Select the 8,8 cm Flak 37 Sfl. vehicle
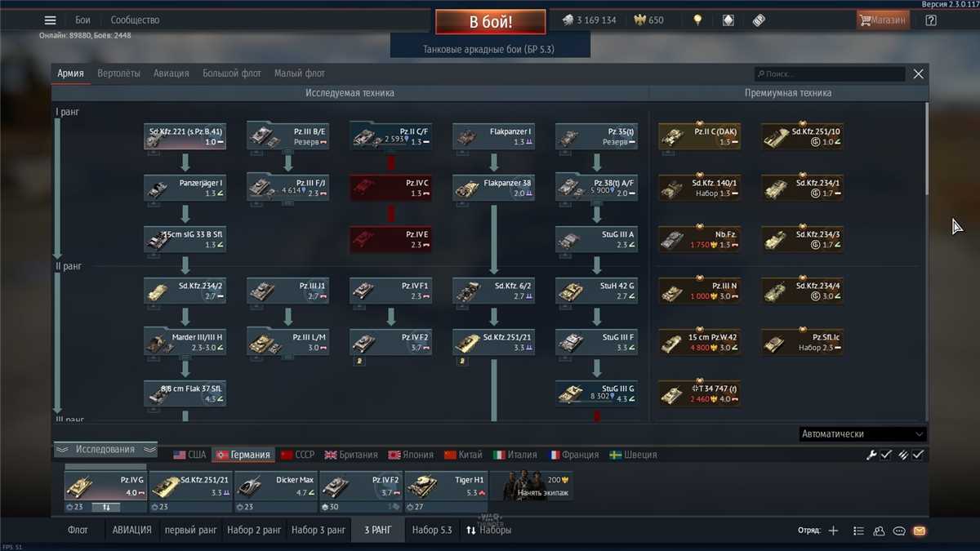This screenshot has height=551, width=980. pos(185,393)
